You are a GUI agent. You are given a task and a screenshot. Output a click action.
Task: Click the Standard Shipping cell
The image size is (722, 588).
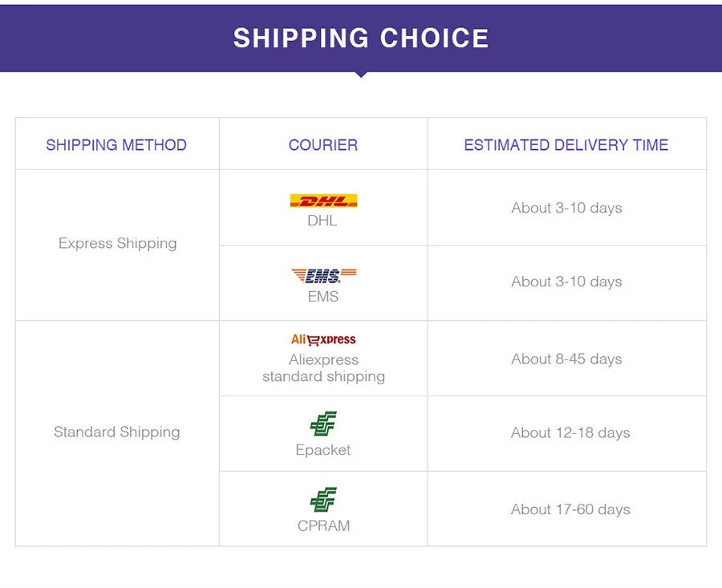click(x=117, y=432)
